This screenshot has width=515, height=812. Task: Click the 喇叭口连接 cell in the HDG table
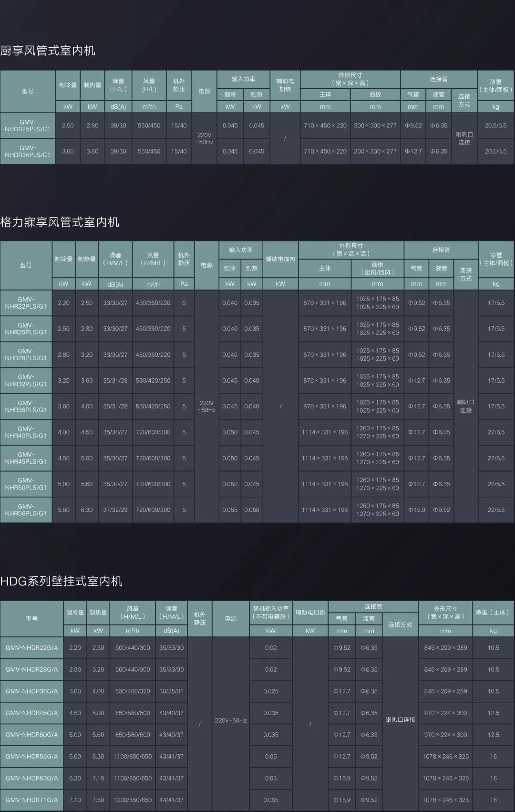[400, 719]
